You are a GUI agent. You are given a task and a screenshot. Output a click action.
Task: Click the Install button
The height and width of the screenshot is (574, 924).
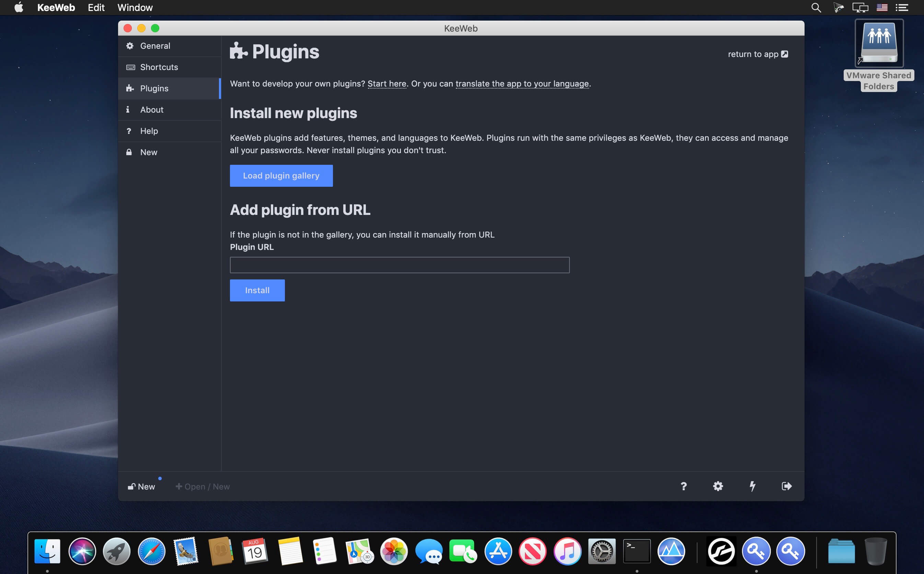click(257, 290)
